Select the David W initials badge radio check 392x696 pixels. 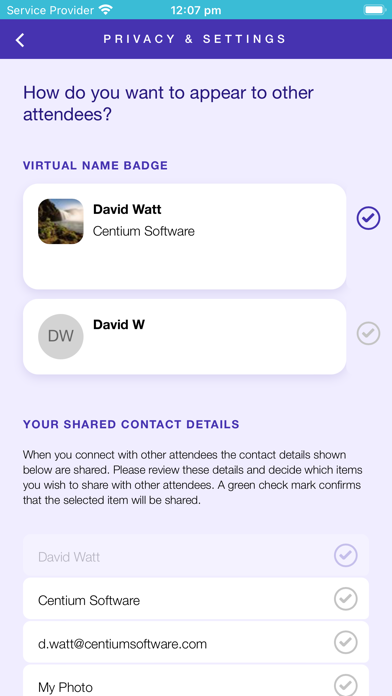point(368,333)
